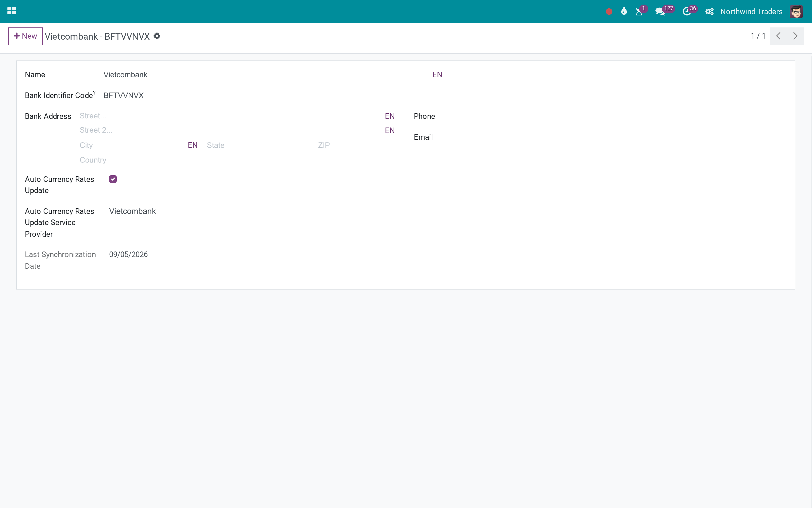Open the user avatar menu
Viewport: 812px width, 508px height.
796,11
